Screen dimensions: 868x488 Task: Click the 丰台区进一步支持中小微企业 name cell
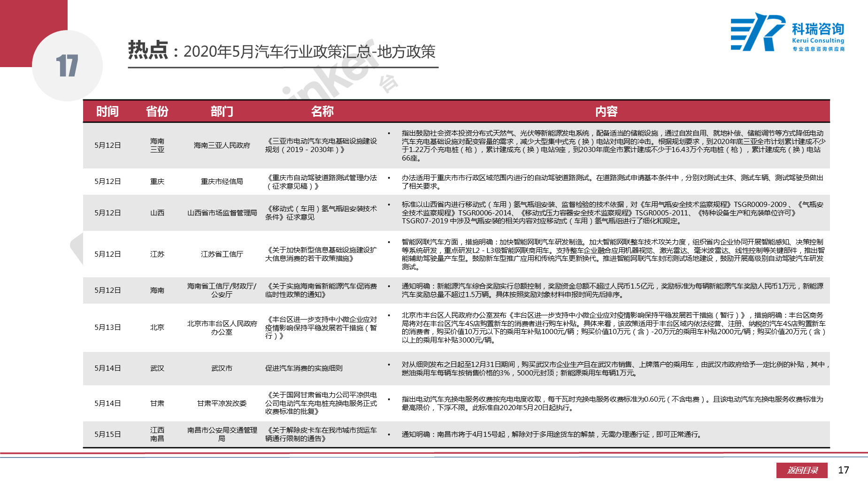click(x=321, y=328)
